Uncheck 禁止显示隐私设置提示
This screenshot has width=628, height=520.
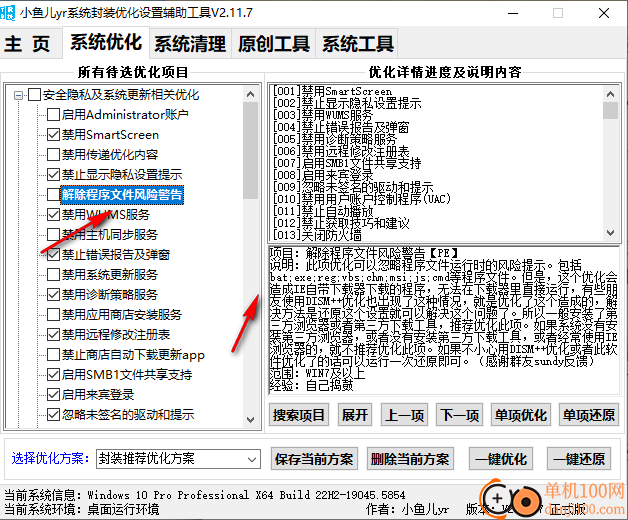click(x=53, y=175)
